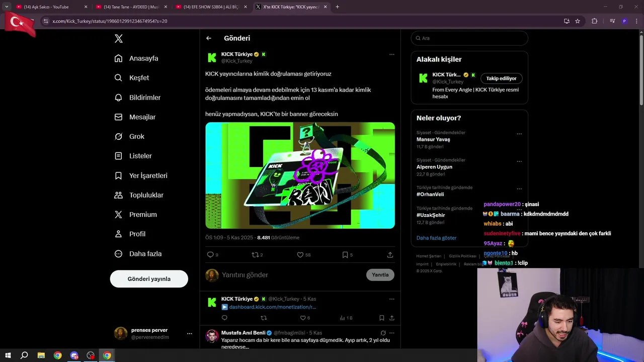Reply to the KICK Türkiye dashboard reply

point(224,318)
